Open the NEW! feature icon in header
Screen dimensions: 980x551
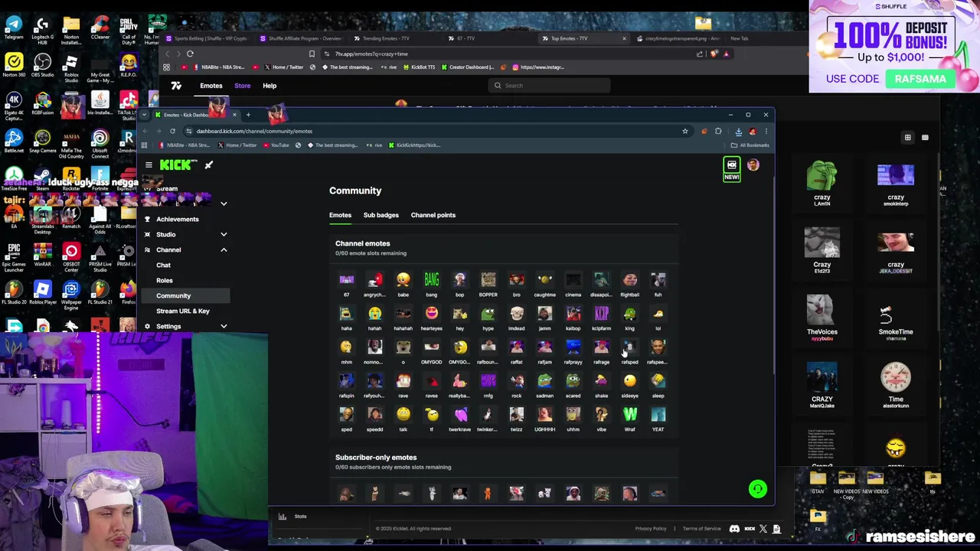(x=732, y=169)
